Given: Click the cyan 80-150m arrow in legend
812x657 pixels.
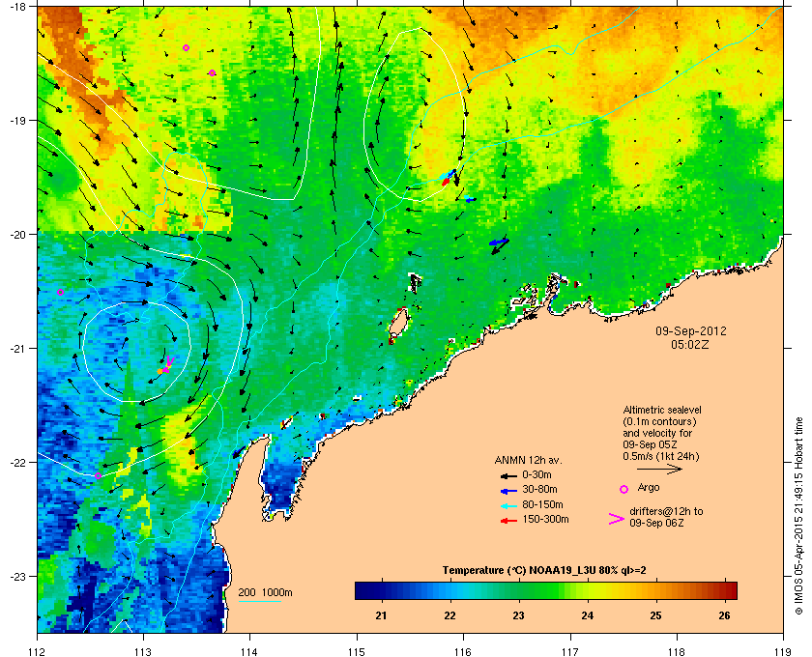Looking at the screenshot, I should (x=508, y=506).
